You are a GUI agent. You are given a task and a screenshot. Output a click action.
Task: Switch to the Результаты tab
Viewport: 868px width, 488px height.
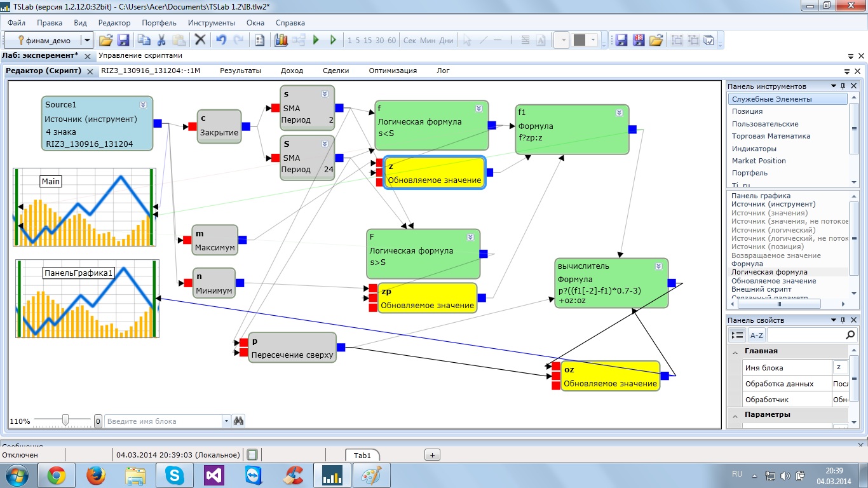coord(241,71)
